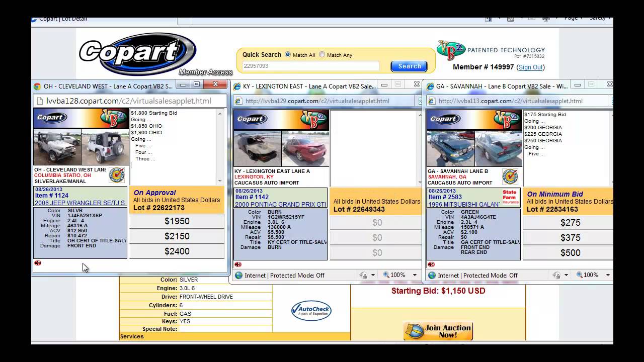
Task: Select Match Any radio button
Action: click(322, 54)
